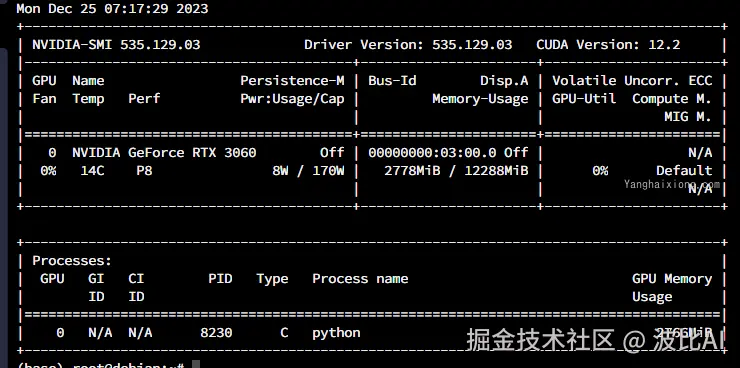This screenshot has width=740, height=368.
Task: Click the MIG M. header
Action: click(x=688, y=117)
